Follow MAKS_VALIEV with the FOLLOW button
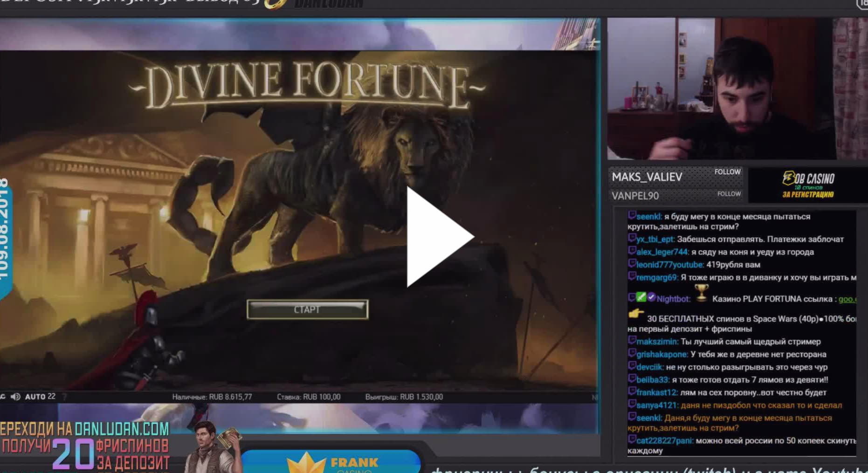Image resolution: width=868 pixels, height=473 pixels. click(x=727, y=172)
